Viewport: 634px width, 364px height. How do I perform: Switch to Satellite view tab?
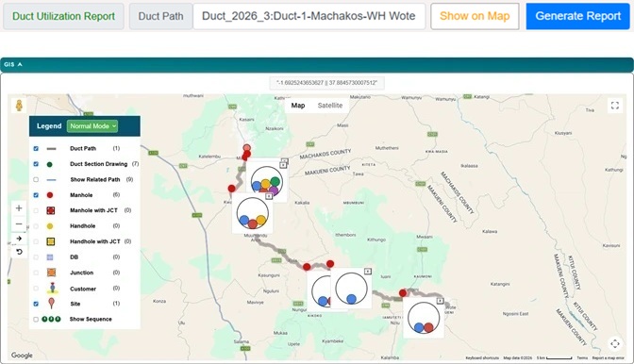pos(330,106)
